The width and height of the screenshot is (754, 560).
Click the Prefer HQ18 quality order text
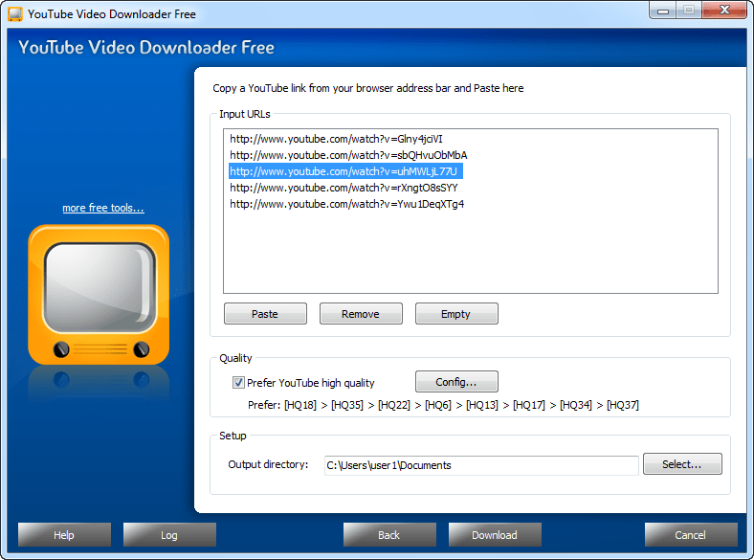(443, 405)
